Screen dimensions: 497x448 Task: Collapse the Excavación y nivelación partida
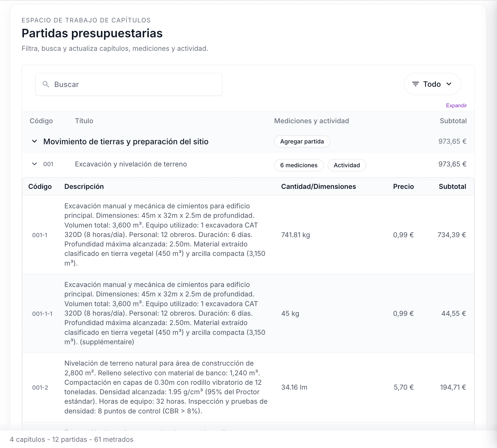point(34,164)
